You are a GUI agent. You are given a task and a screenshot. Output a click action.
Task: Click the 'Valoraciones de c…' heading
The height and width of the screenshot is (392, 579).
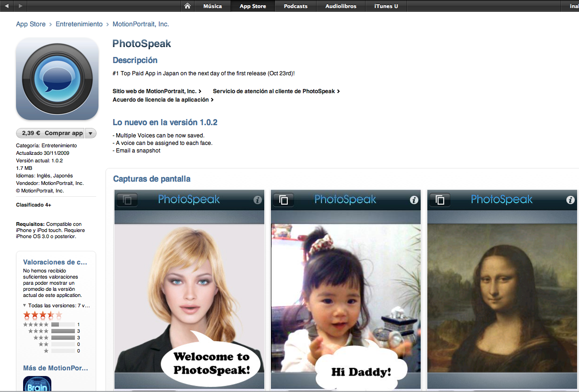[55, 262]
